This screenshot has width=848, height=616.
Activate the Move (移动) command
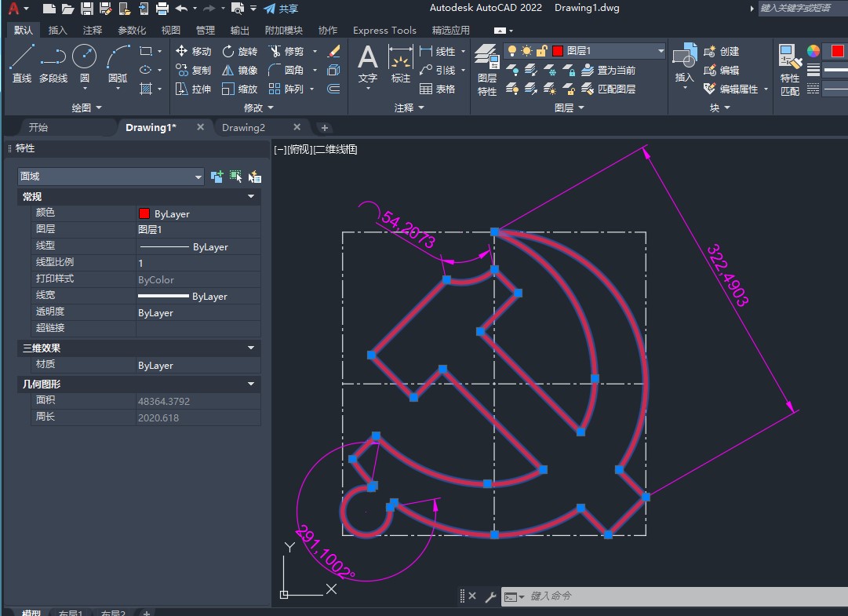[193, 51]
